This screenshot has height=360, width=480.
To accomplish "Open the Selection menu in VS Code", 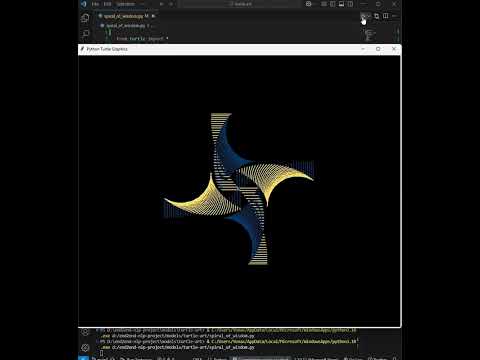I will click(126, 4).
